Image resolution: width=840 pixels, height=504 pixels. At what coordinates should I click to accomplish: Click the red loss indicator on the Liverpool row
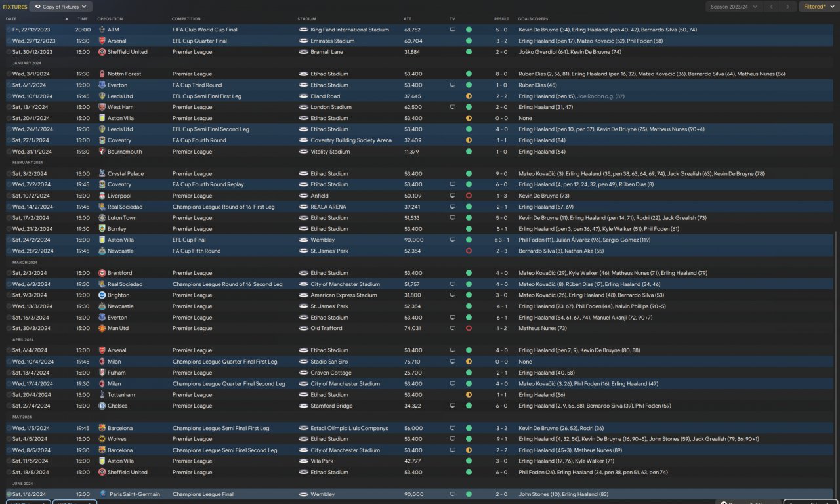469,196
